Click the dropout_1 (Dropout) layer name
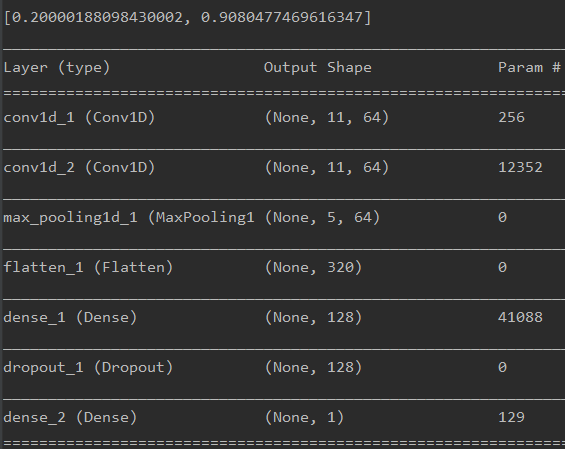The height and width of the screenshot is (449, 565). coord(88,368)
